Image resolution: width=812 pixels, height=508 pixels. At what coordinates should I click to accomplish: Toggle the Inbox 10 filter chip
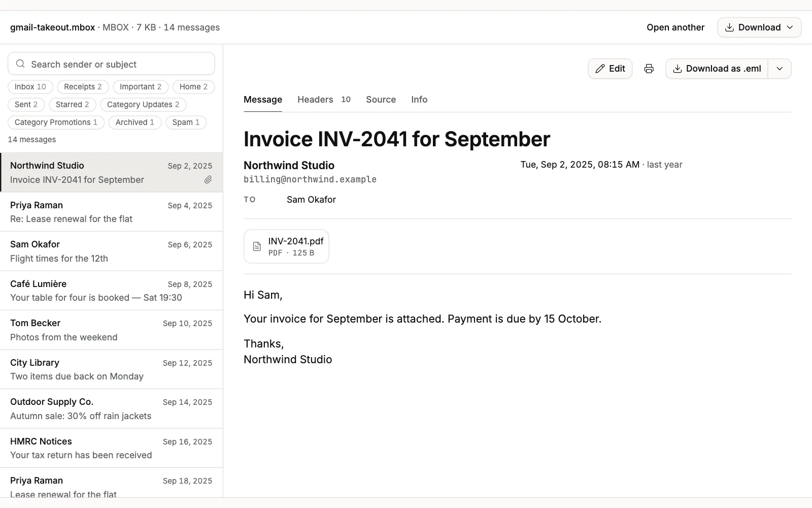tap(30, 87)
